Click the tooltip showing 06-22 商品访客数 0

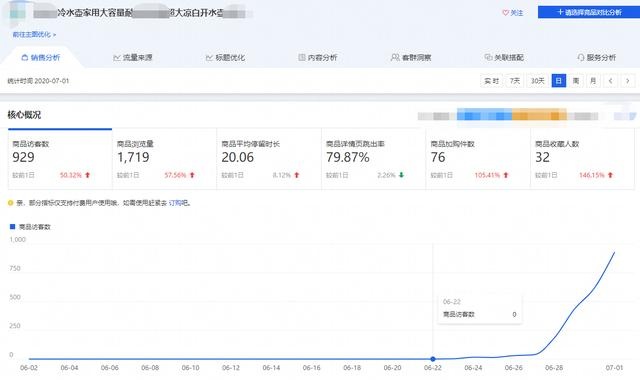coord(480,309)
